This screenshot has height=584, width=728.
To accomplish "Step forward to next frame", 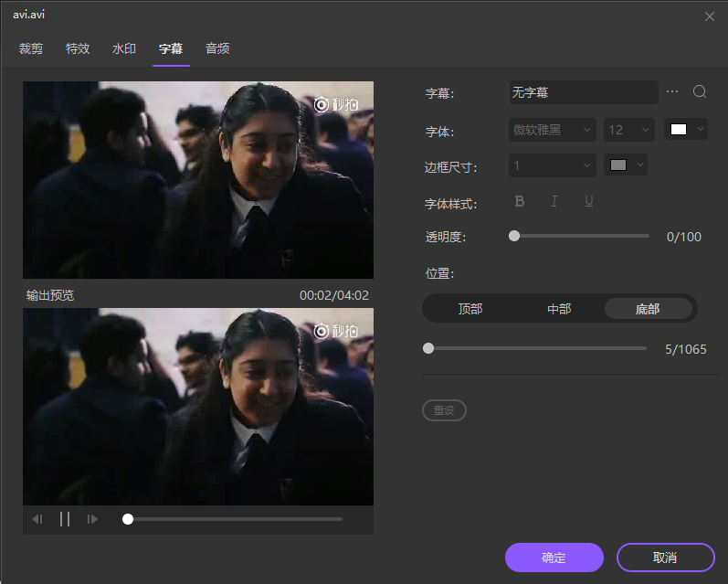I will (92, 519).
